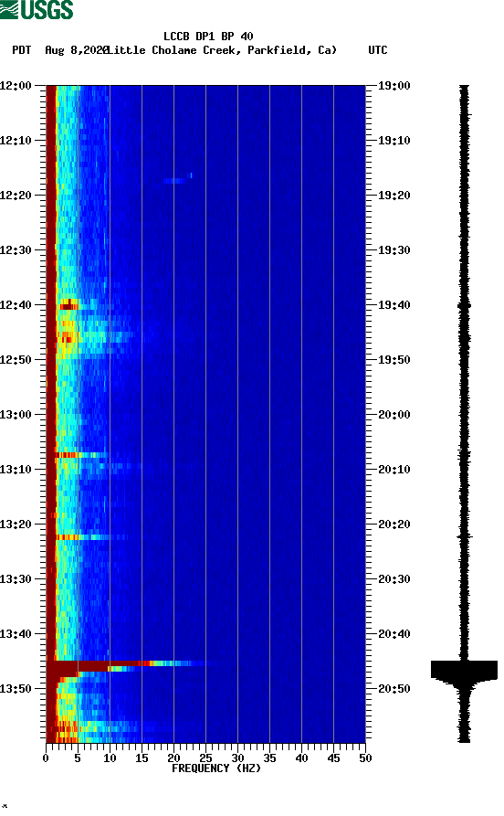Click the 15 Hz frequency axis label
504x816 pixels.
point(142,758)
